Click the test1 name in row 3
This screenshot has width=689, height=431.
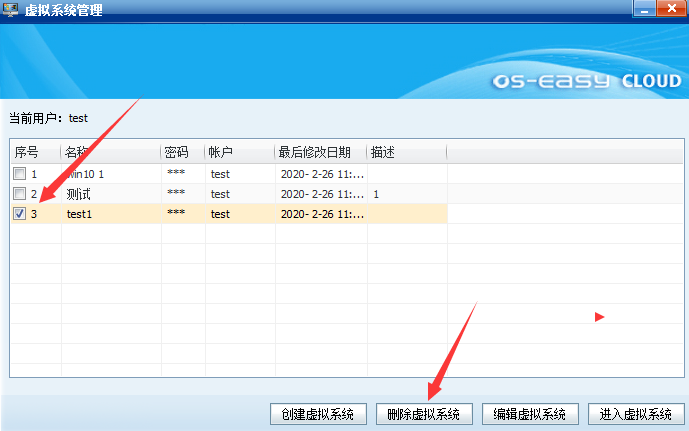(80, 214)
